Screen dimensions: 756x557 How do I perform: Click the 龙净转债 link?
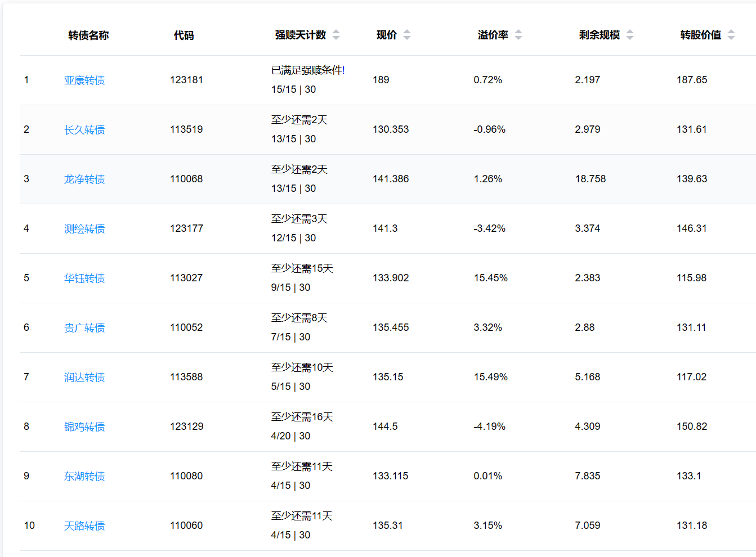point(84,179)
